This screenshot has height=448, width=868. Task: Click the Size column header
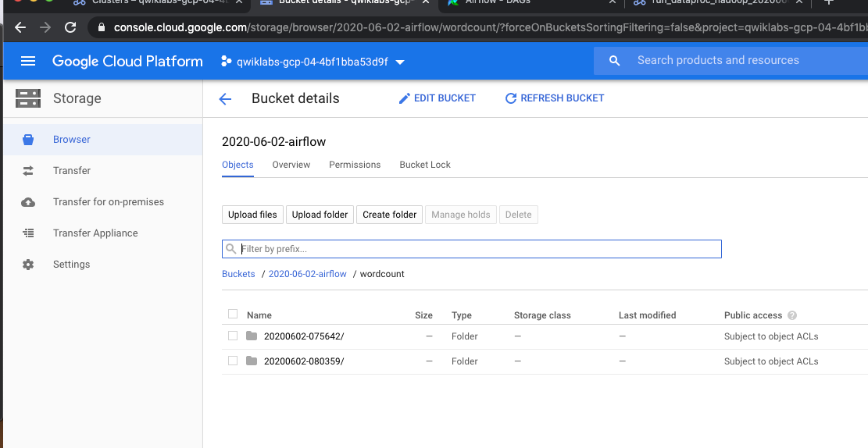click(x=423, y=315)
